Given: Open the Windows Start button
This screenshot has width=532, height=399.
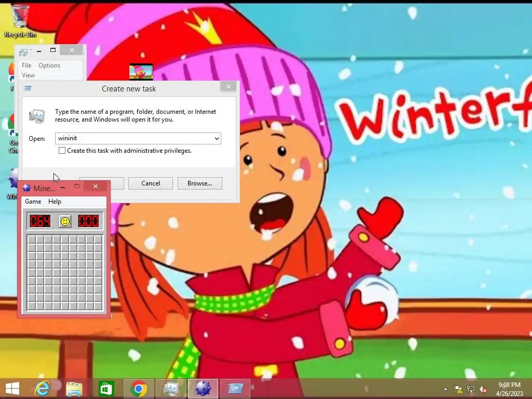Looking at the screenshot, I should click(x=12, y=389).
